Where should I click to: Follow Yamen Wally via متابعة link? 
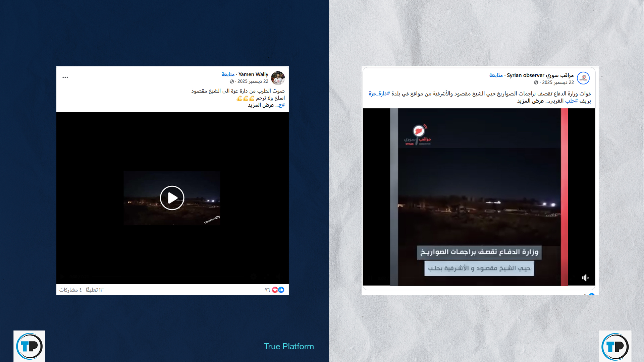pyautogui.click(x=228, y=74)
